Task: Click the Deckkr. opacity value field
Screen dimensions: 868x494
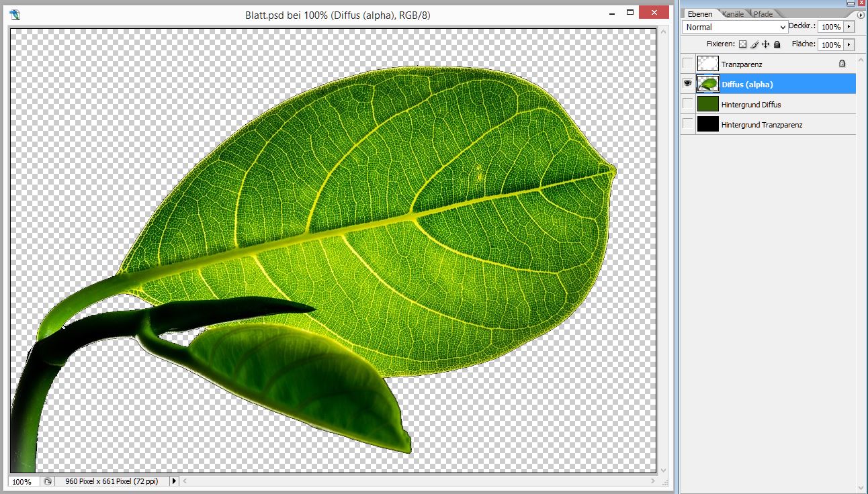Action: pyautogui.click(x=831, y=27)
